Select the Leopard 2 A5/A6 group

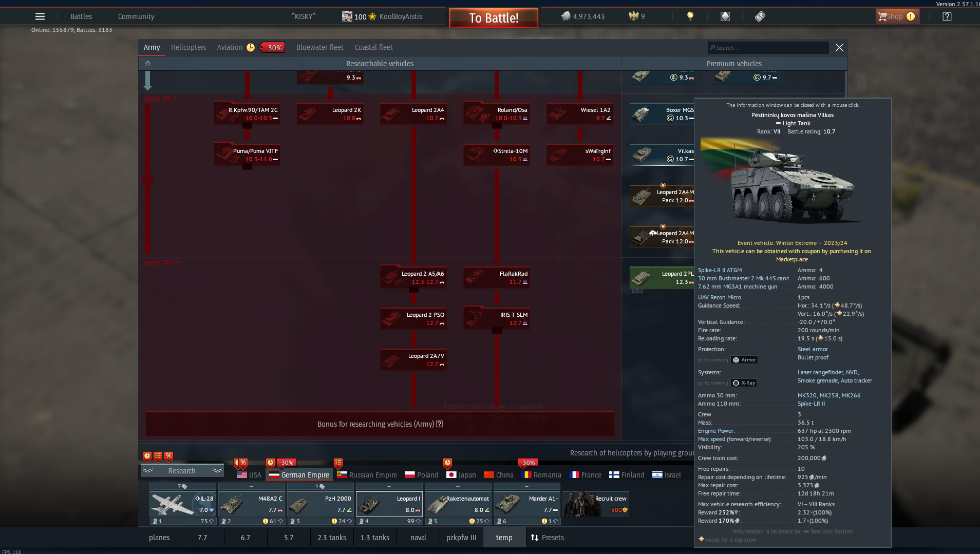(x=413, y=278)
